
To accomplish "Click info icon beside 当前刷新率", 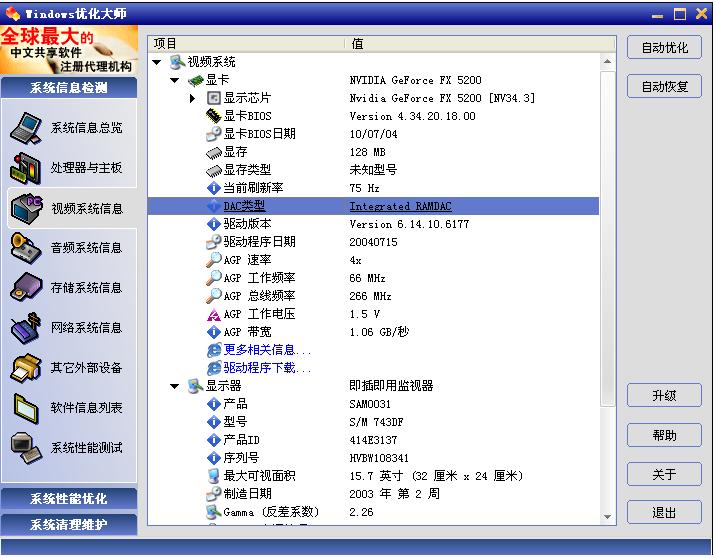I will click(x=213, y=188).
